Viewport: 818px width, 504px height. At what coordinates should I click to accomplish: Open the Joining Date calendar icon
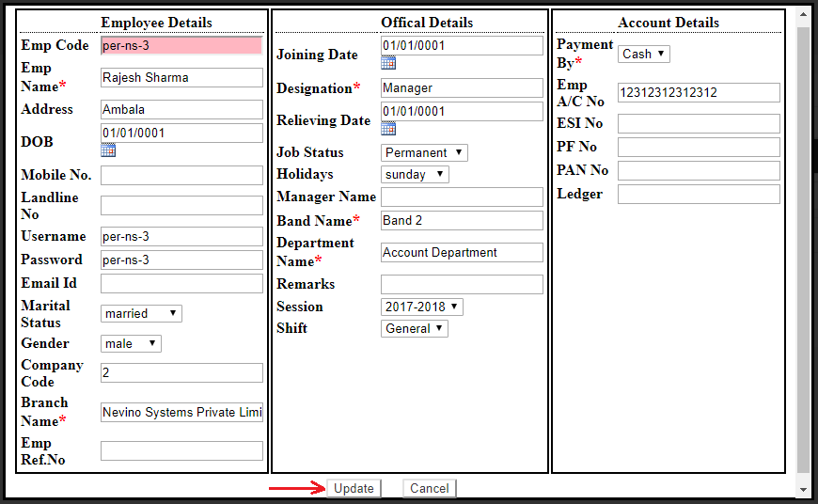click(388, 63)
